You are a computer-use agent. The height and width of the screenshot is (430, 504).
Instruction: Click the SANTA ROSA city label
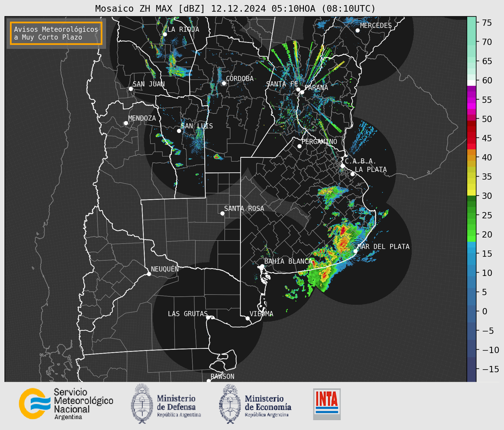244,208
